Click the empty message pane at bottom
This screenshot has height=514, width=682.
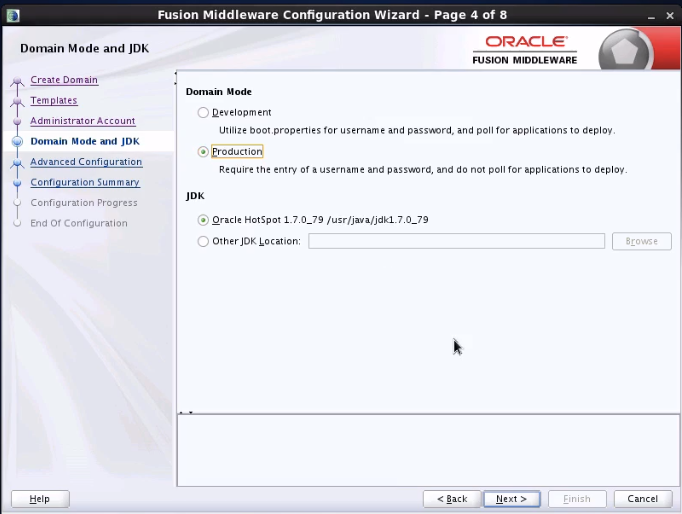click(x=428, y=450)
